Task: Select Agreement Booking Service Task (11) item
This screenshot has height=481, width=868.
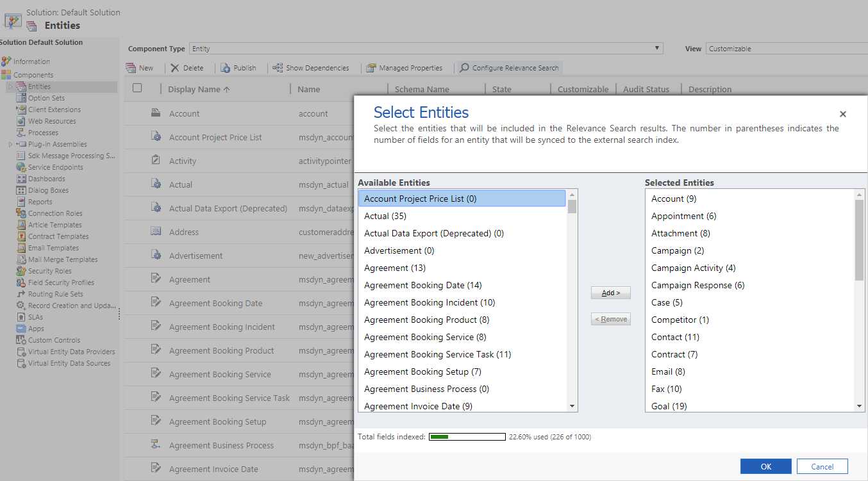Action: [462, 354]
